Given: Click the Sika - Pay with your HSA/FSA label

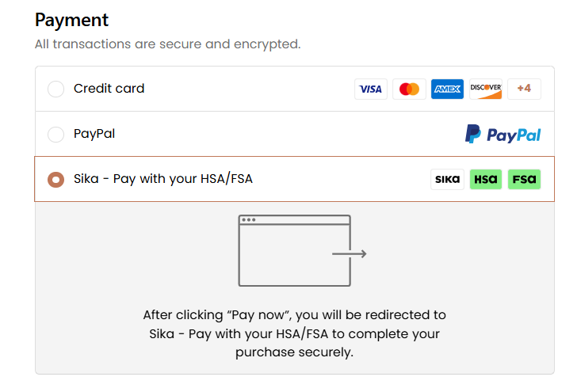Looking at the screenshot, I should pyautogui.click(x=163, y=179).
